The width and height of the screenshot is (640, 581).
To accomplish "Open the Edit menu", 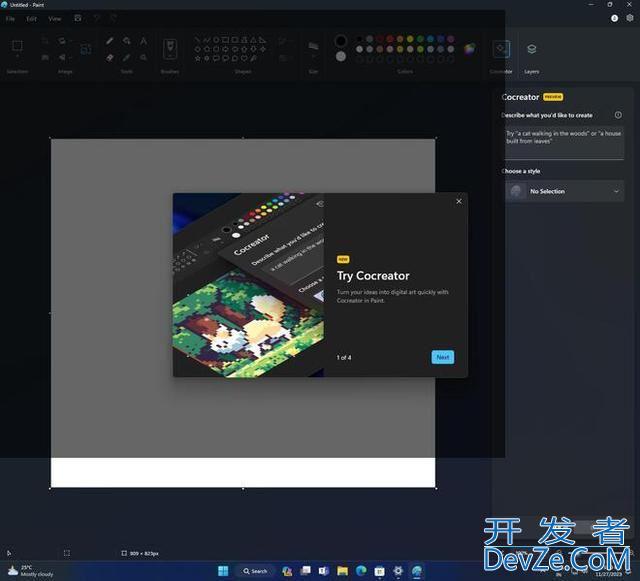I will point(31,19).
